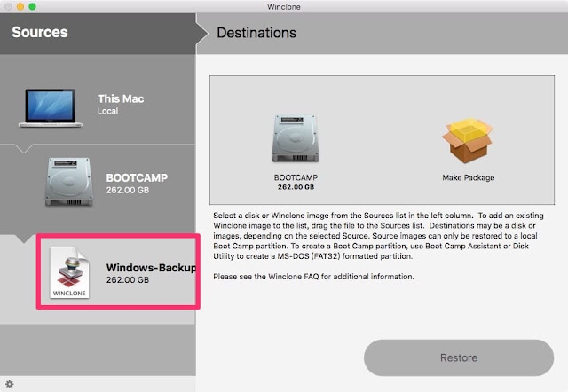568x392 pixels.
Task: Click the "This Mac" label
Action: click(121, 98)
